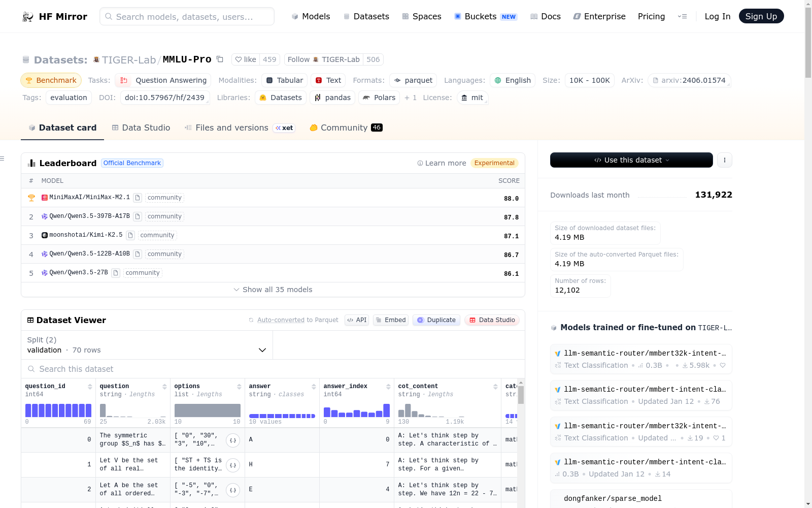Screen dimensions: 812x508
Task: Open the Data Studio tab
Action: (x=141, y=128)
